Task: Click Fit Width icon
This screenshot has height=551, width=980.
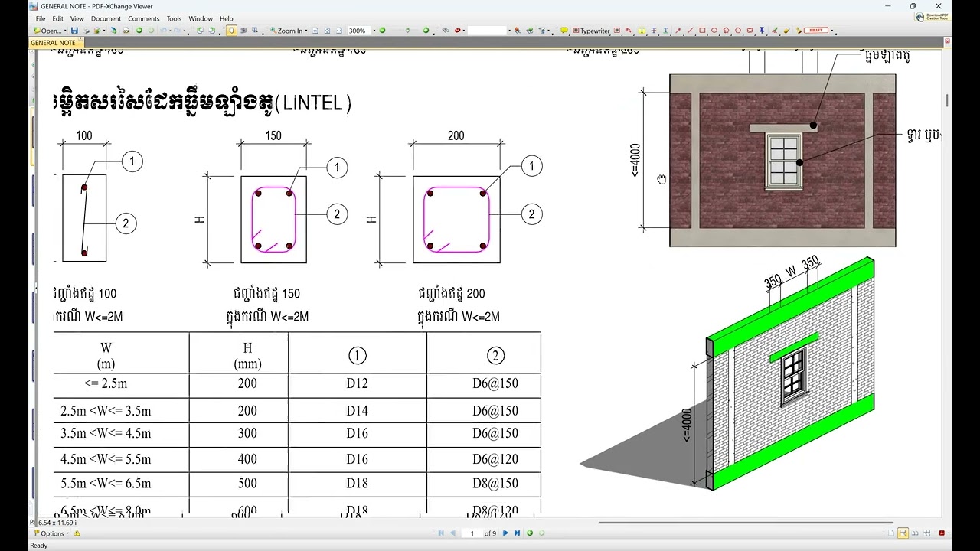Action: pyautogui.click(x=339, y=31)
